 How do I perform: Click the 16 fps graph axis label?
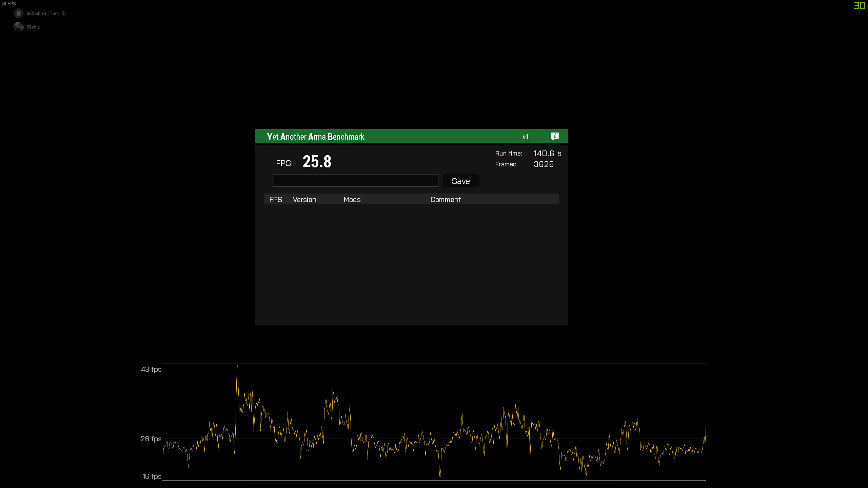click(152, 476)
